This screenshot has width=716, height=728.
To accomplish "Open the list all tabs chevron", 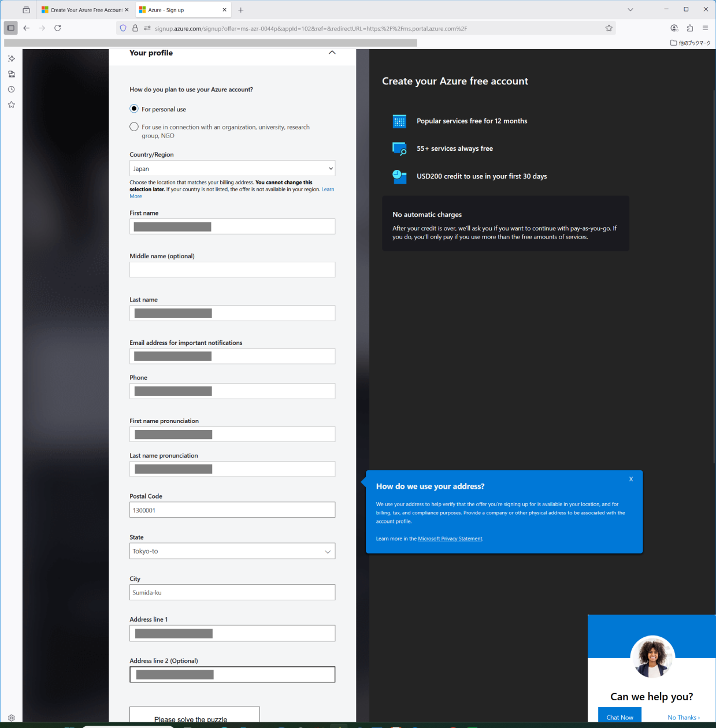I will (630, 10).
